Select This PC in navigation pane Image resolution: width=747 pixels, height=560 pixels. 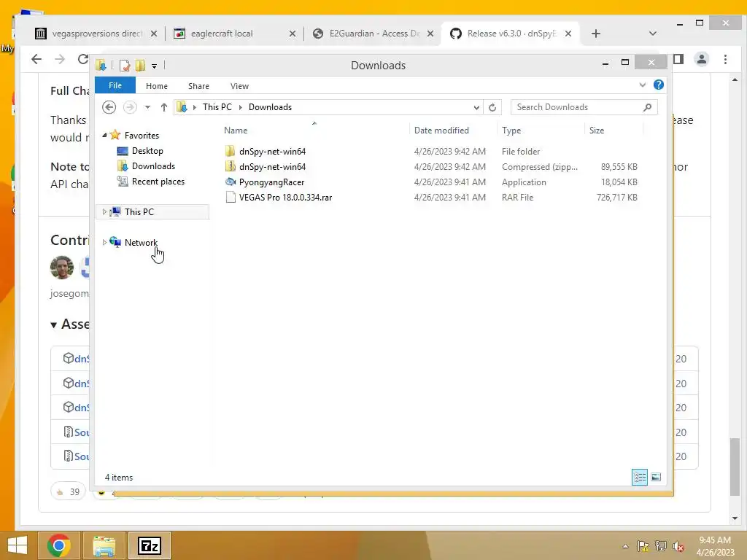[139, 212]
